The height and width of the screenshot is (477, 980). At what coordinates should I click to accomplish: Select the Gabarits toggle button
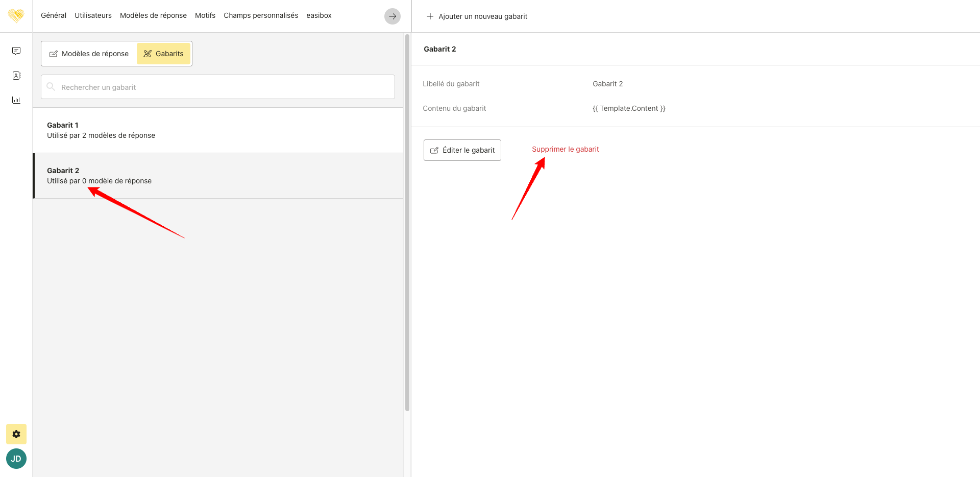(163, 54)
